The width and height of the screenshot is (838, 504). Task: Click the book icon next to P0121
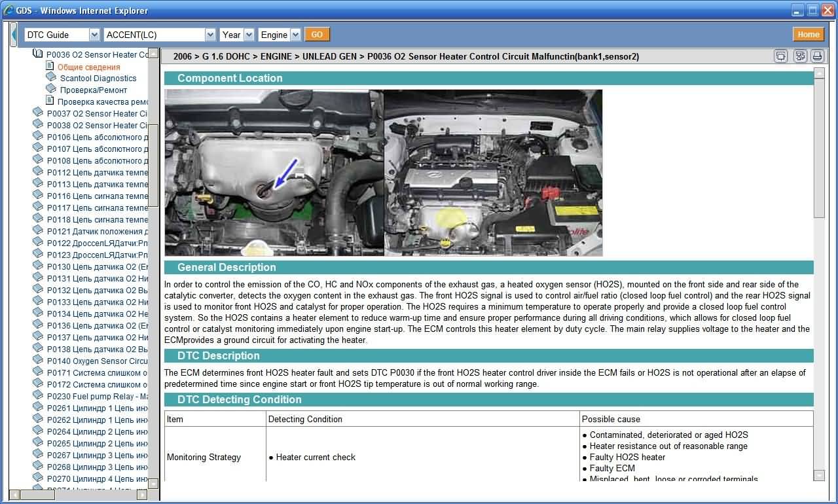click(38, 230)
